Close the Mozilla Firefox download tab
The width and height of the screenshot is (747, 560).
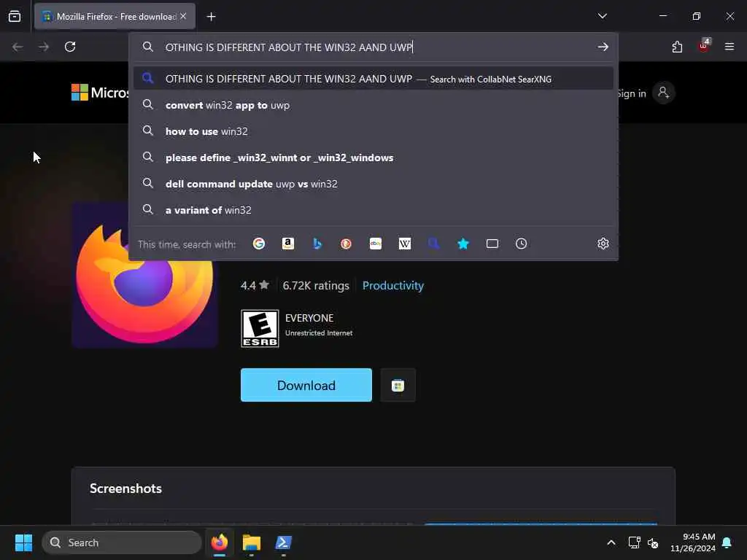183,16
